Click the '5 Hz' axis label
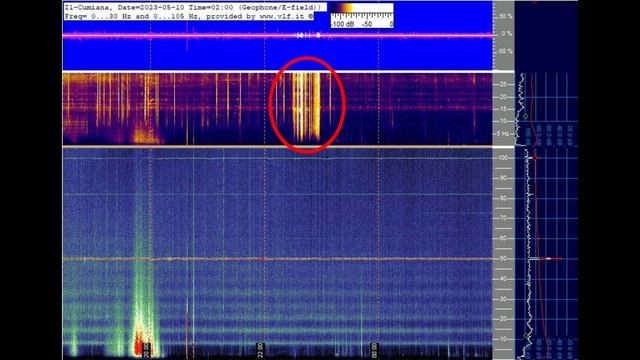 (x=503, y=133)
